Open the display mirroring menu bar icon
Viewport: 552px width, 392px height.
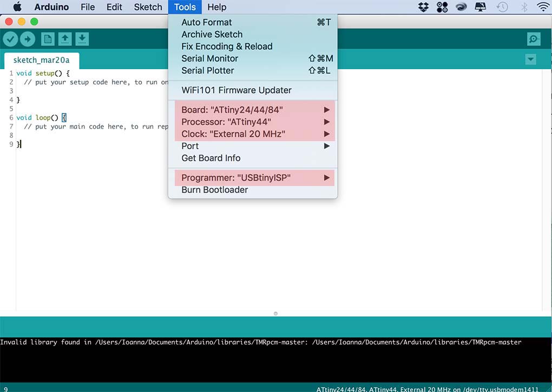(480, 7)
